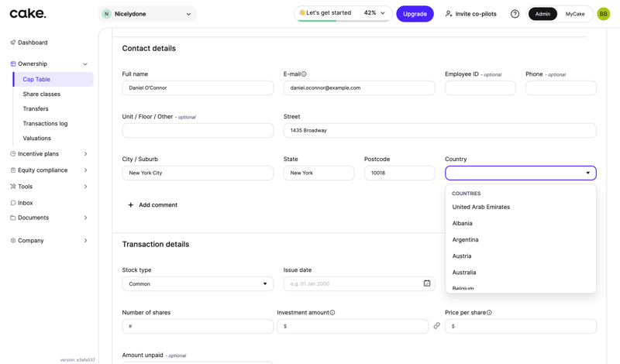
Task: Click Invite co-pilots link
Action: click(x=470, y=14)
